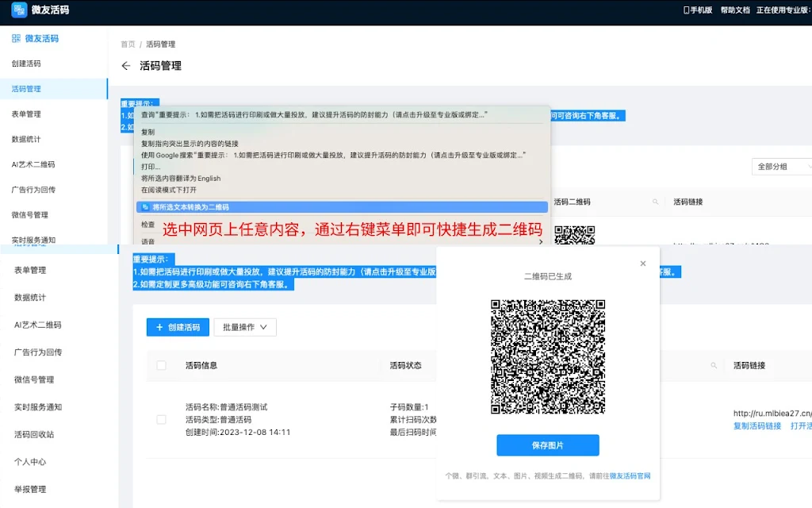Select 在阅读模式下打开 menu entry

pos(169,190)
